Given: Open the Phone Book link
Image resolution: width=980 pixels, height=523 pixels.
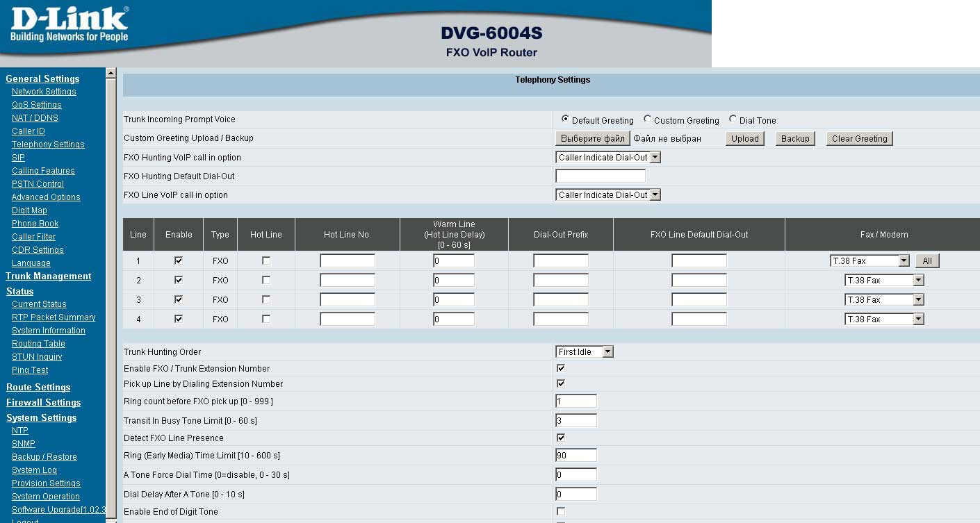Looking at the screenshot, I should 35,224.
